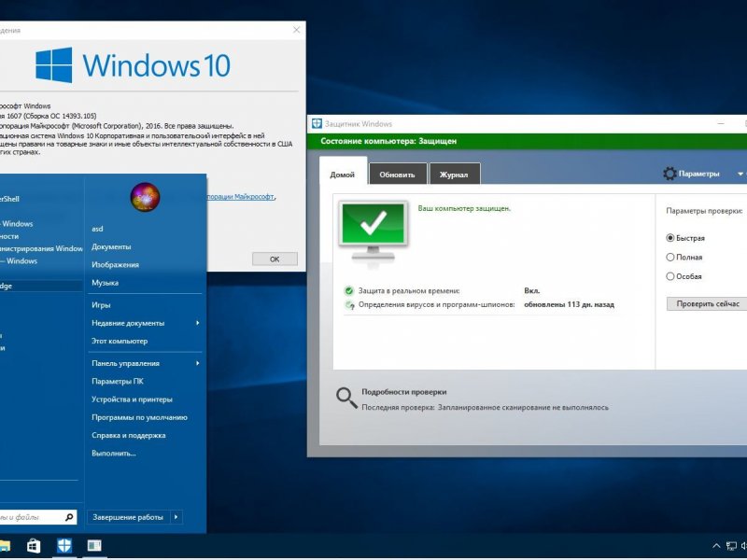Expand the shutdown options arrow

(176, 517)
